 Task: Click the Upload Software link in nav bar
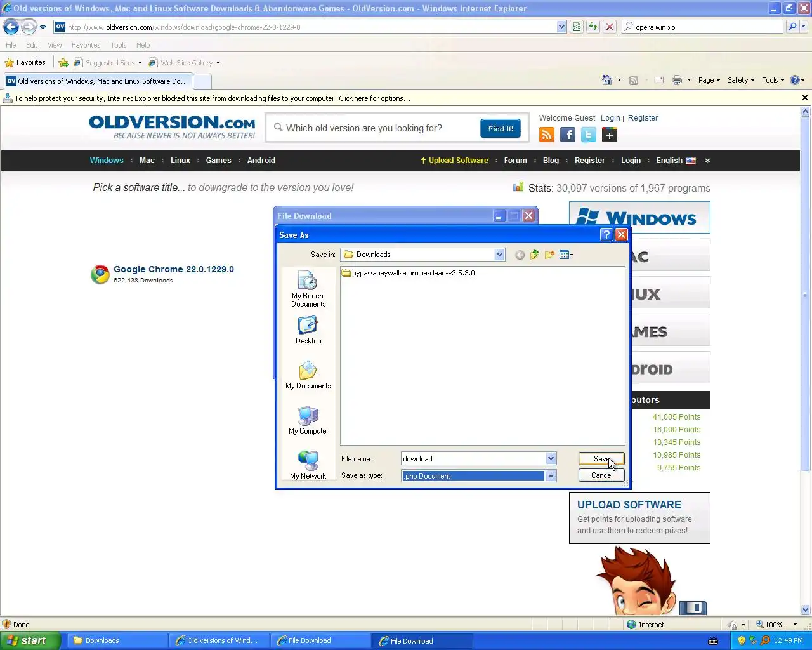(x=454, y=161)
